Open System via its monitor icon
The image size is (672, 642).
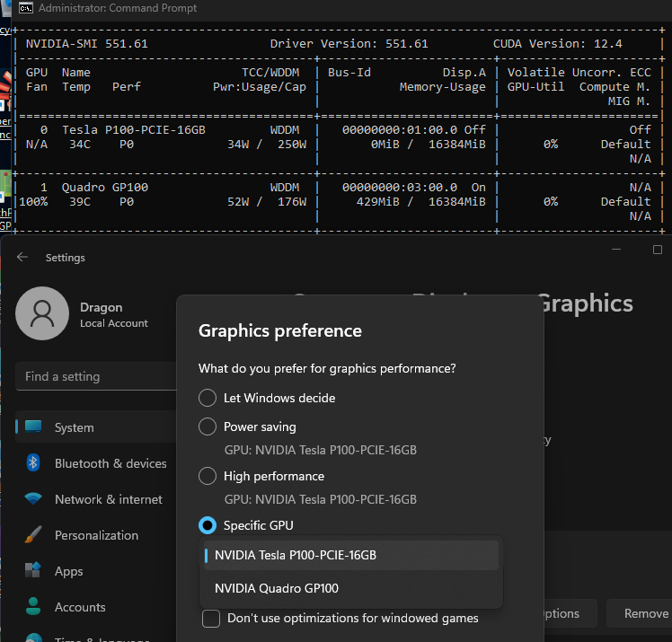coord(34,427)
